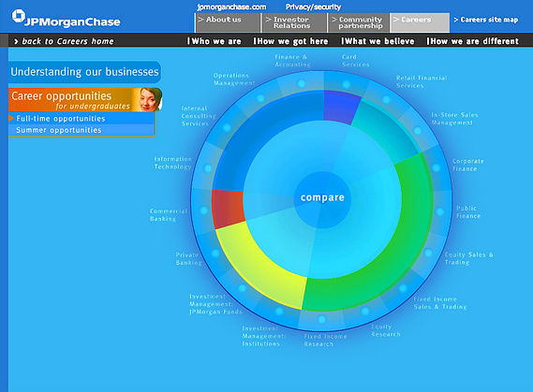Select Full-time opportunities

81,119
